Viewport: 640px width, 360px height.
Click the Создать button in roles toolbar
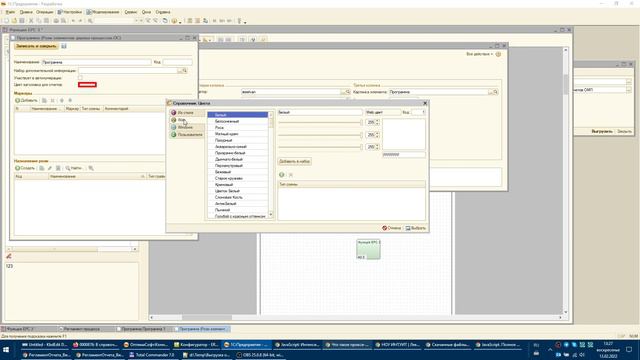click(x=25, y=168)
